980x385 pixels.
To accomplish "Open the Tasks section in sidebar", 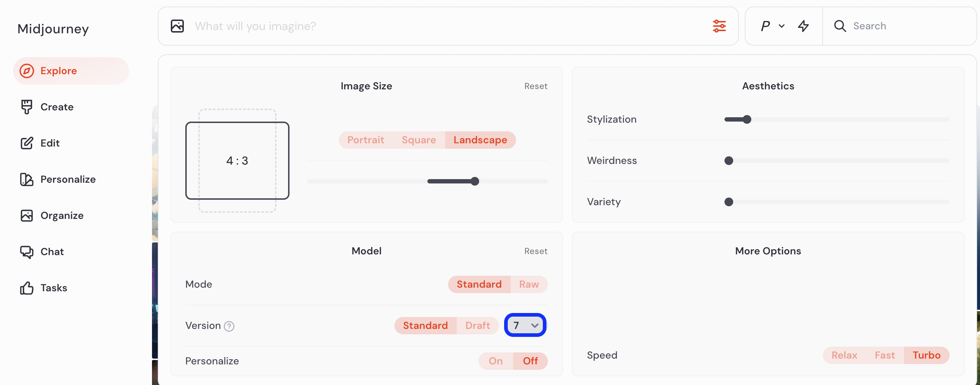I will (53, 288).
